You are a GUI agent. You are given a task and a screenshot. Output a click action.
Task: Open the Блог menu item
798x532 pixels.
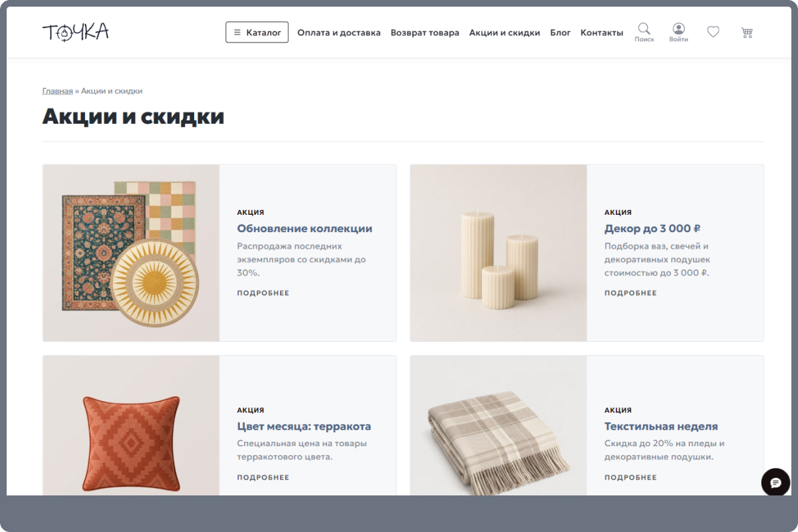click(x=561, y=33)
